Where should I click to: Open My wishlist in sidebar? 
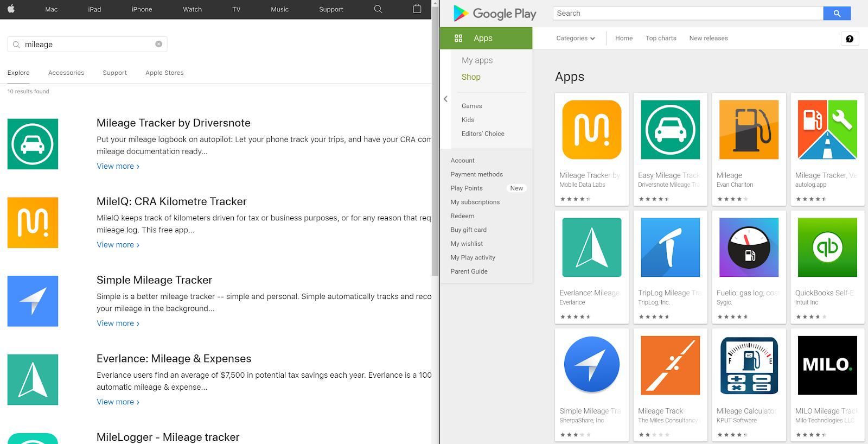pyautogui.click(x=467, y=244)
